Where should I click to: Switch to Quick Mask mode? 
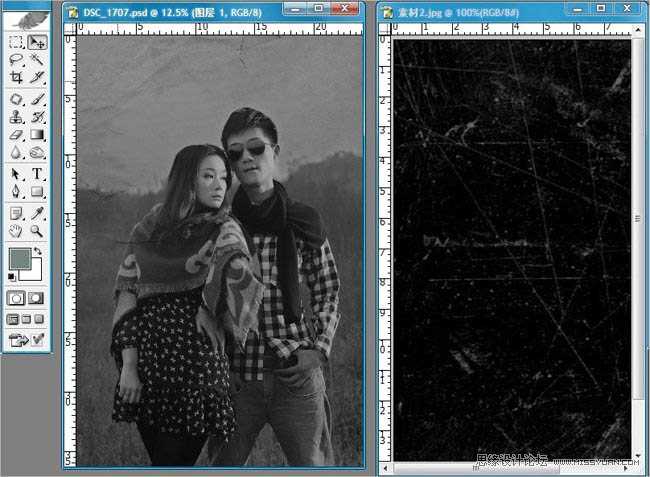pos(36,298)
